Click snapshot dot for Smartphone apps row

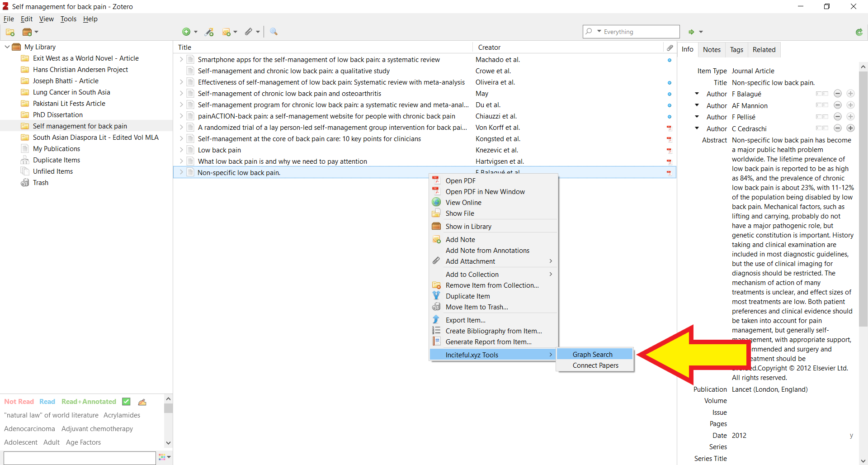point(670,60)
